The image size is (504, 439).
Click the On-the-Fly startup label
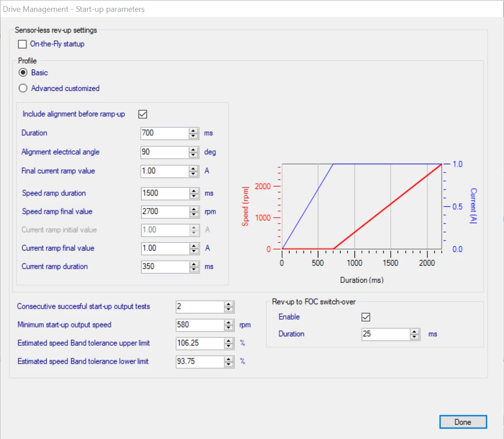[57, 44]
